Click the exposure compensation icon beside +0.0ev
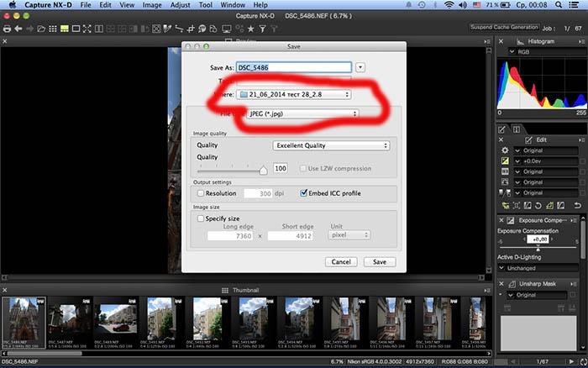The height and width of the screenshot is (368, 588). tap(505, 161)
